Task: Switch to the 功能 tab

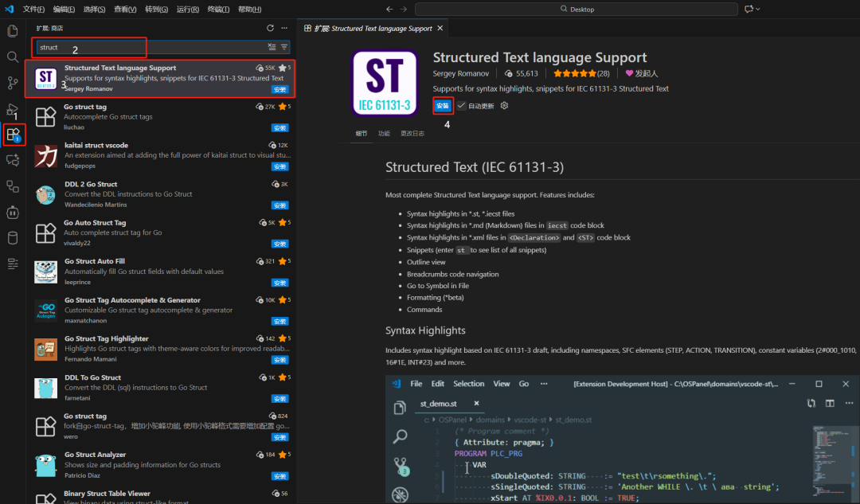Action: 384,133
